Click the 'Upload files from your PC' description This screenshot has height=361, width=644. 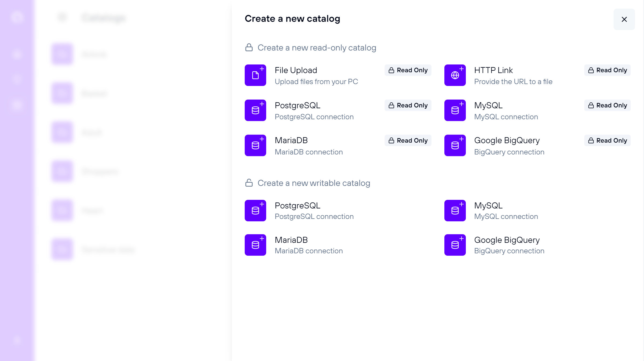(316, 82)
